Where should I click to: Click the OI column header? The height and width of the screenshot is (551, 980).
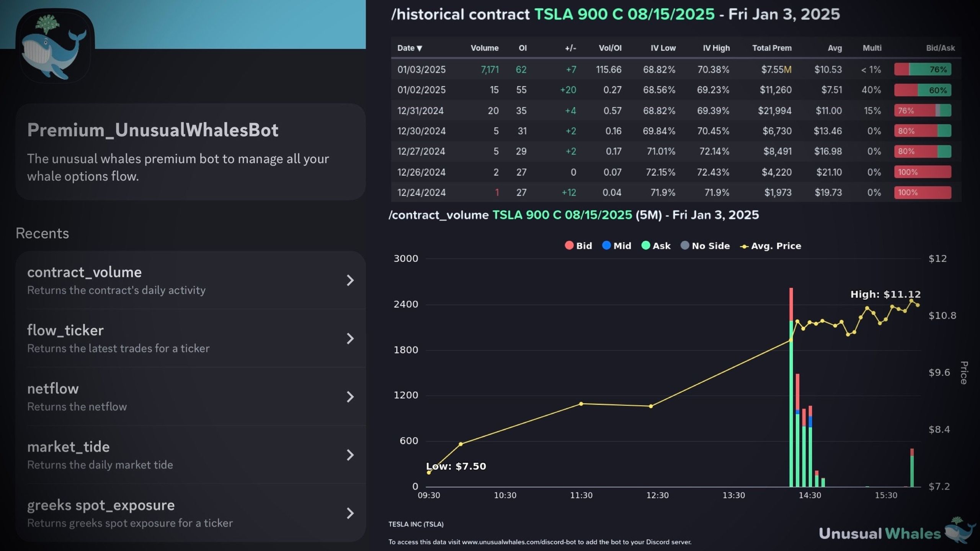[523, 48]
